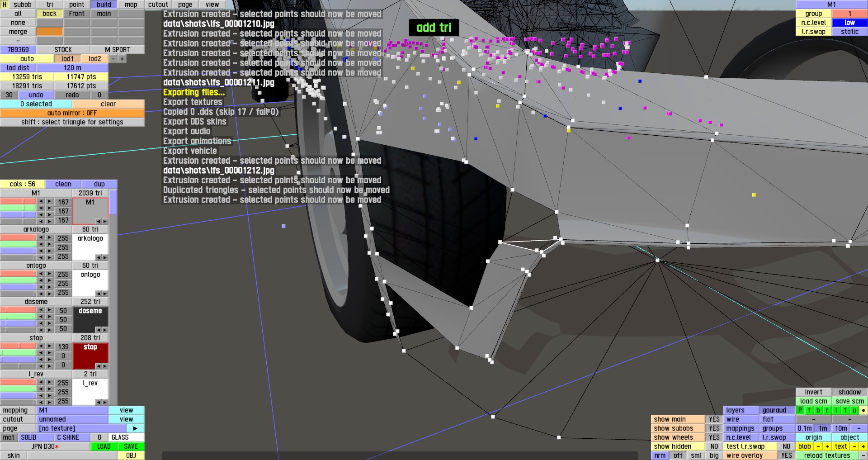Click the minus button beside lod2

pyautogui.click(x=113, y=59)
